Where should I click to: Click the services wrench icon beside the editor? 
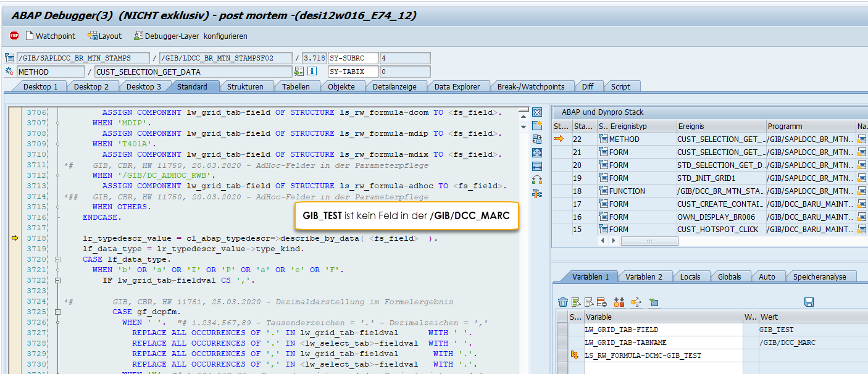coord(537,194)
